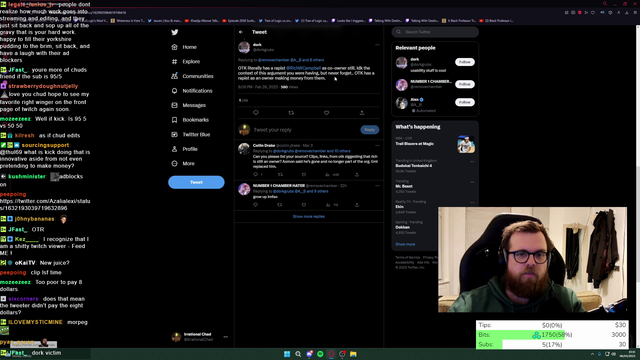Open the Budokai Tenkaichi 4 trend
Viewport: 640px width, 360px height.
click(x=413, y=166)
